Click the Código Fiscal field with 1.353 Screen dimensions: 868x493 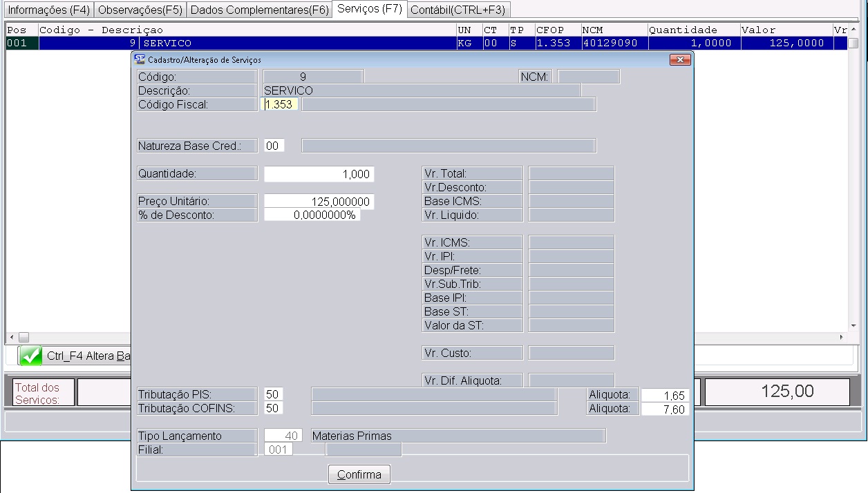[280, 105]
